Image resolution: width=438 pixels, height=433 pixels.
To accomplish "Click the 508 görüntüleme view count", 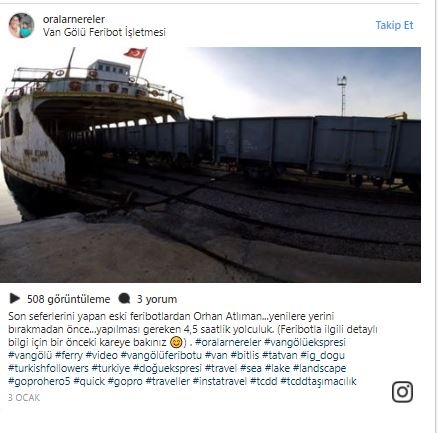I will [x=69, y=299].
